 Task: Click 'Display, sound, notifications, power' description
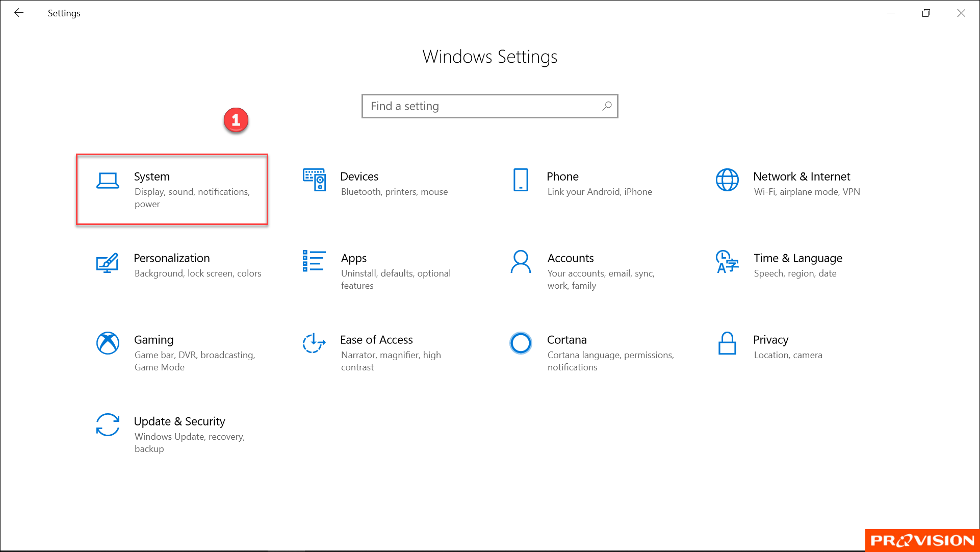click(x=192, y=198)
